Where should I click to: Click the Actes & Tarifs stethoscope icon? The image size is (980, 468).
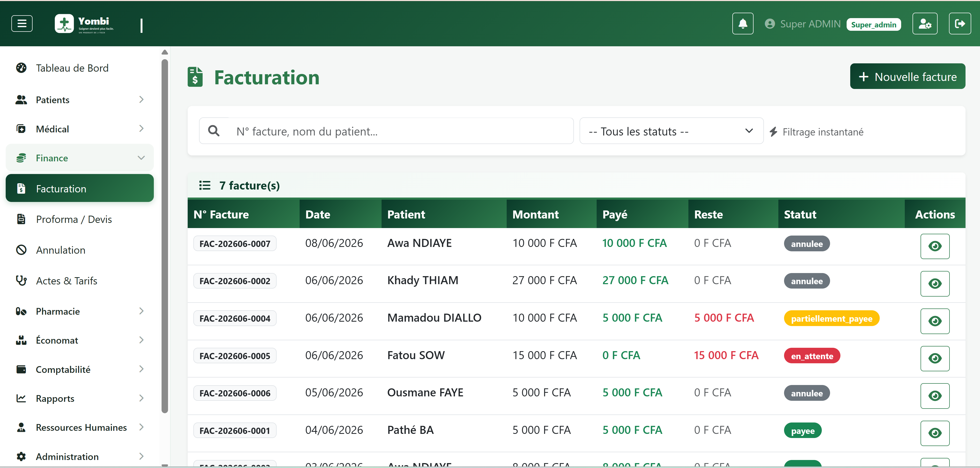[21, 281]
